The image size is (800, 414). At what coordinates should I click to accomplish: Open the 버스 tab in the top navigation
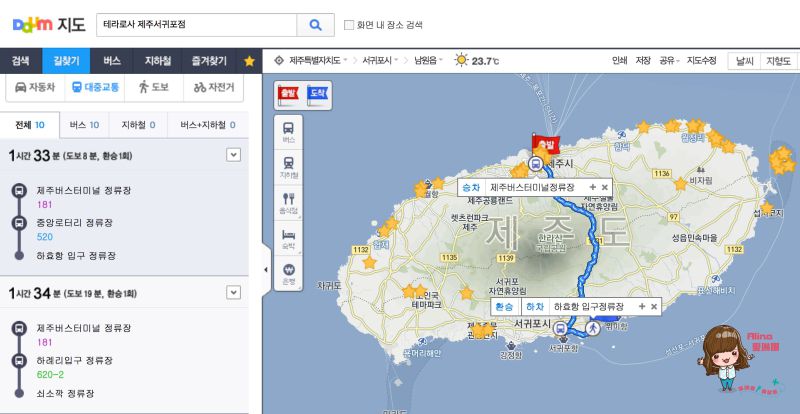[x=112, y=61]
